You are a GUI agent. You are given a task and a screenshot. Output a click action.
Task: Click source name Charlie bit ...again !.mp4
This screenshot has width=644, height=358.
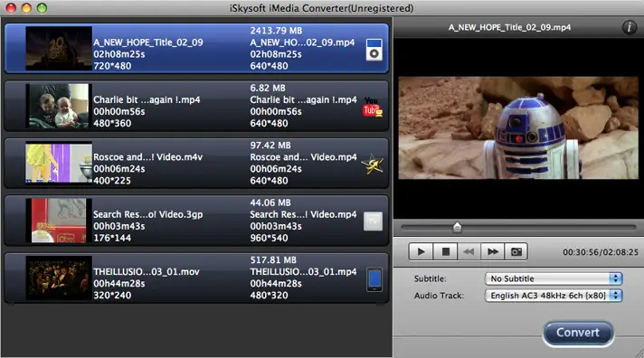[x=147, y=99]
